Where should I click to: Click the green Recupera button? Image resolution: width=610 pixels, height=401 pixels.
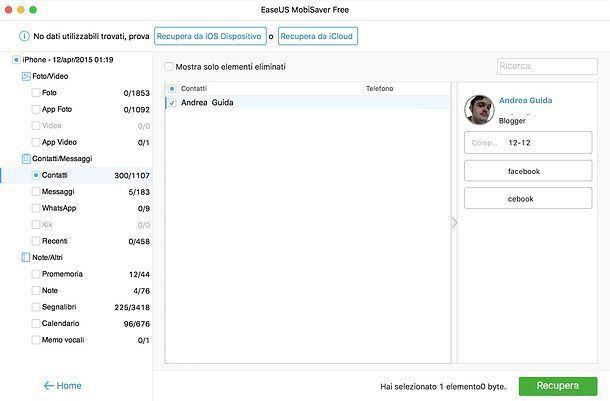pos(558,386)
